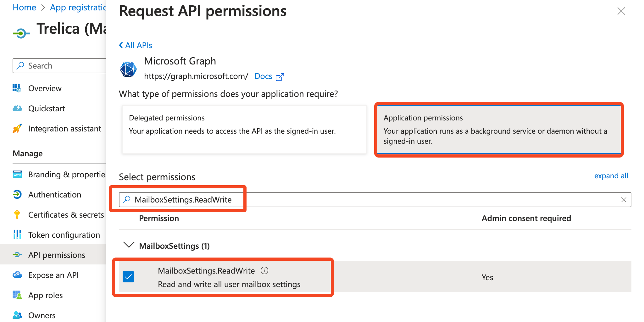The height and width of the screenshot is (322, 644).
Task: Open Certificates & secrets page
Action: coord(66,215)
